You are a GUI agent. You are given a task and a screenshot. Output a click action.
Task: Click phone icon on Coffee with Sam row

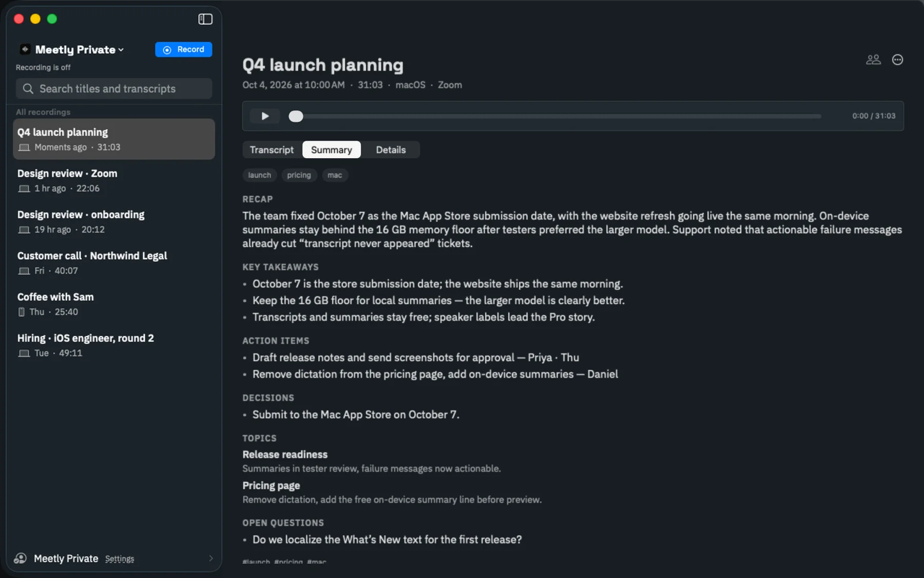click(x=21, y=312)
